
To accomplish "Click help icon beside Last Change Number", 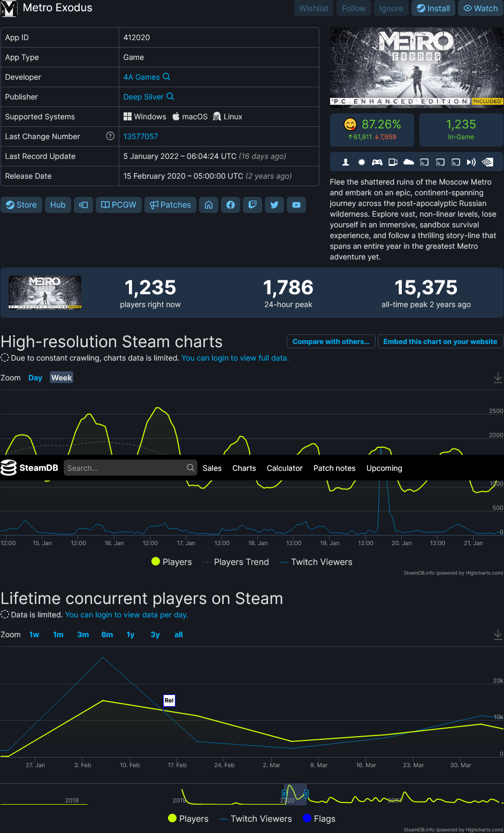I will pos(110,136).
